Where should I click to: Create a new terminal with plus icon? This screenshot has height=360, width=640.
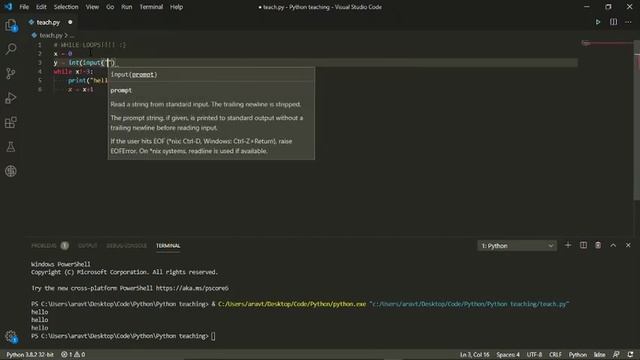click(568, 245)
